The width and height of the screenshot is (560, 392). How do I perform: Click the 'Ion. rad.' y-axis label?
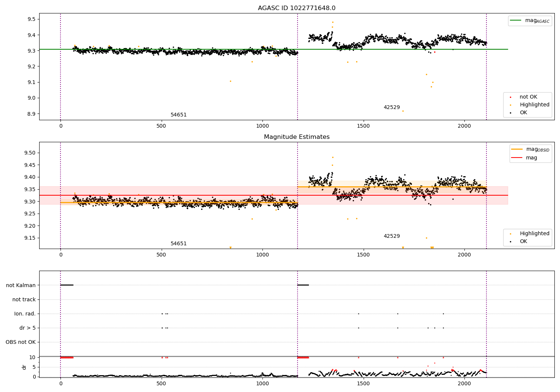pos(25,314)
